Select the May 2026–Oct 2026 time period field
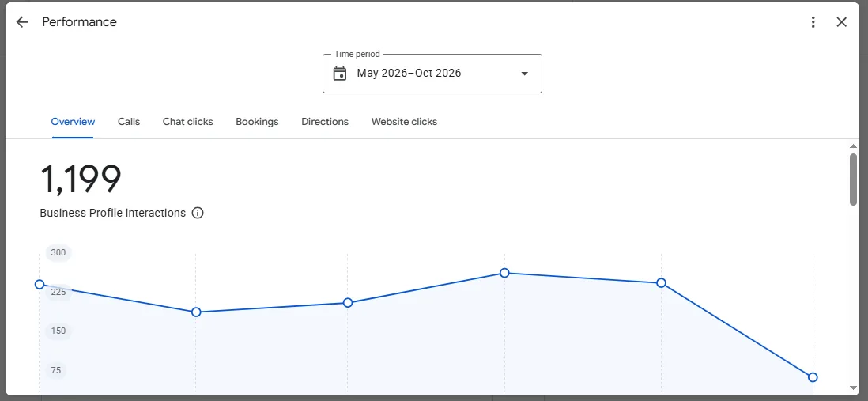The image size is (868, 401). click(x=432, y=73)
